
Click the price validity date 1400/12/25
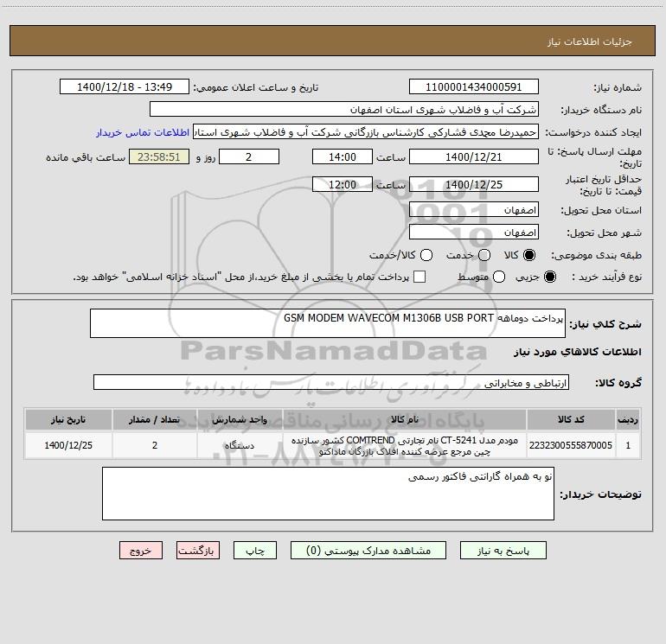474,184
